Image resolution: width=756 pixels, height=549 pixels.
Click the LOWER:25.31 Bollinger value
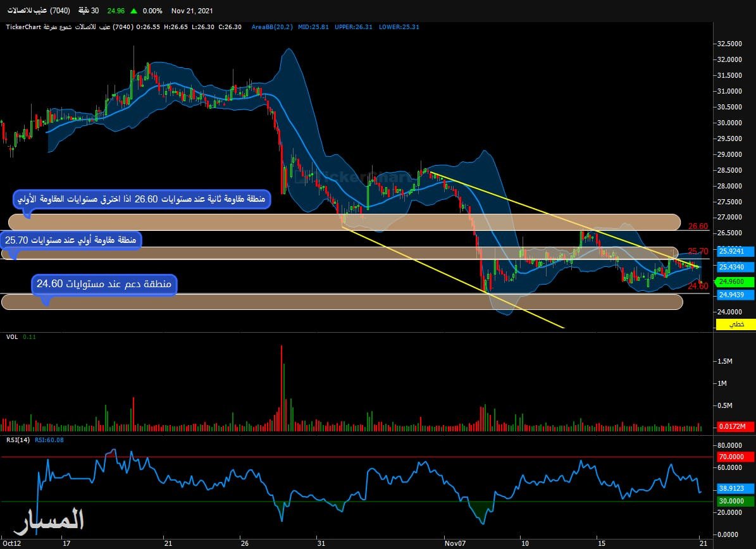tap(399, 27)
